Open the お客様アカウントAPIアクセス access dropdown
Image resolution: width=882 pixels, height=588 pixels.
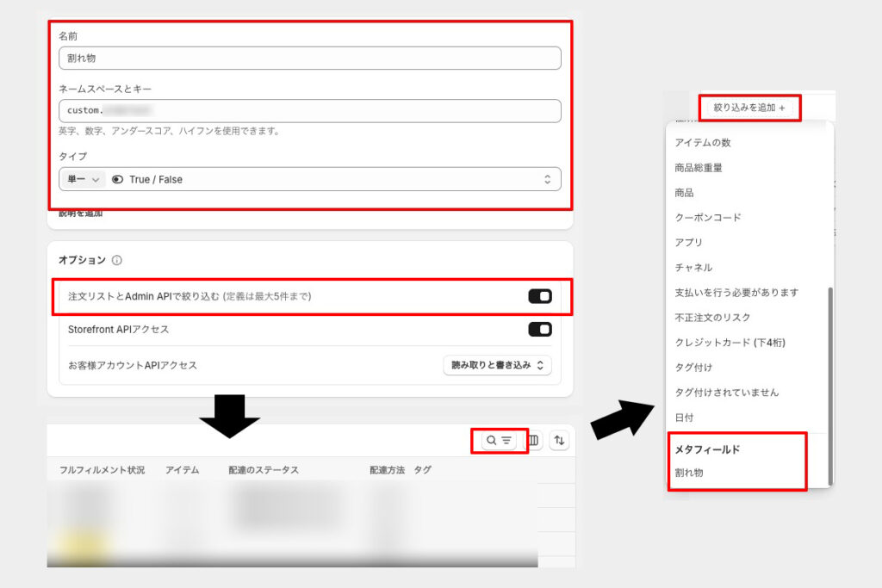pos(497,365)
